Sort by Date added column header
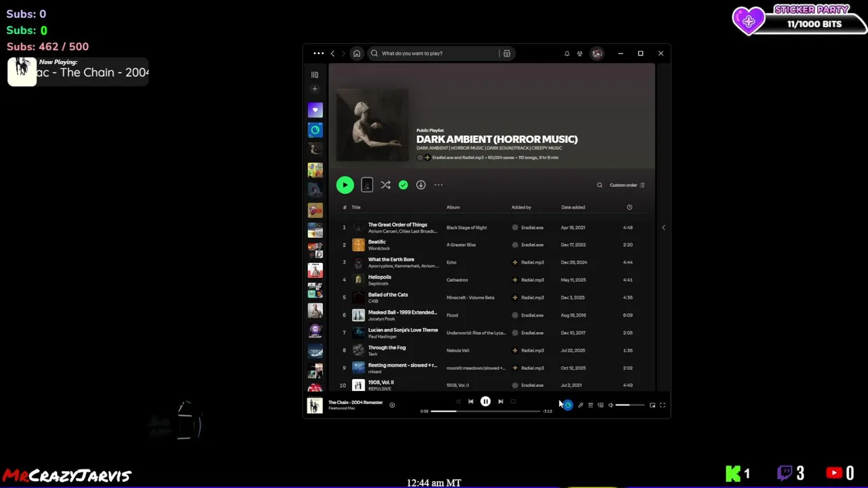The height and width of the screenshot is (488, 868). pos(573,207)
